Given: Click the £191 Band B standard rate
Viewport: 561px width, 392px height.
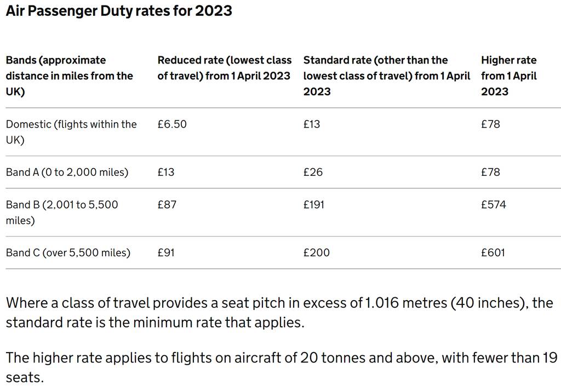Looking at the screenshot, I should coord(314,205).
